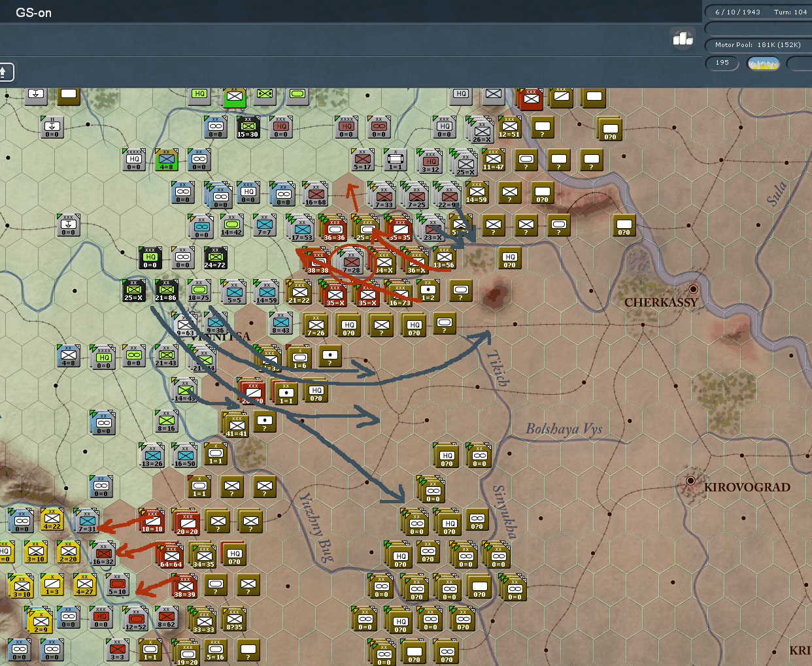Select the unit counter labeled 8=62
Image resolution: width=812 pixels, height=666 pixels.
pyautogui.click(x=167, y=618)
